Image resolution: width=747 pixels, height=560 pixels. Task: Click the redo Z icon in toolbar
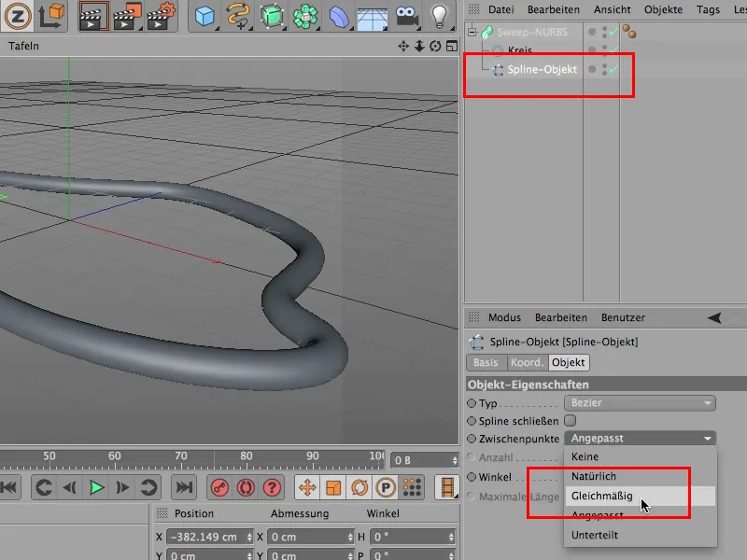pos(17,16)
